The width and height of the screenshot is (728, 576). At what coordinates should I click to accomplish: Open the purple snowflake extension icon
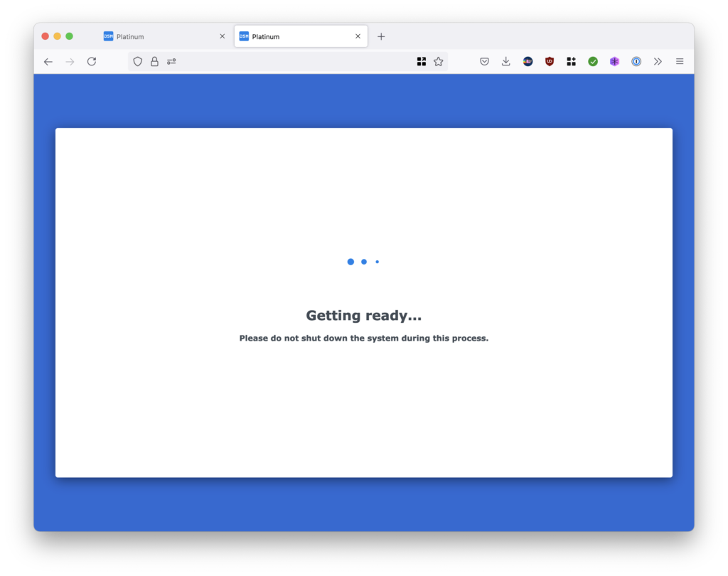[x=615, y=61]
